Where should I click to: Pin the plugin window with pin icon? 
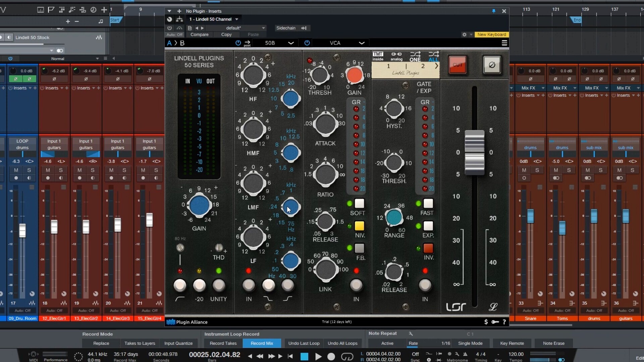point(494,11)
